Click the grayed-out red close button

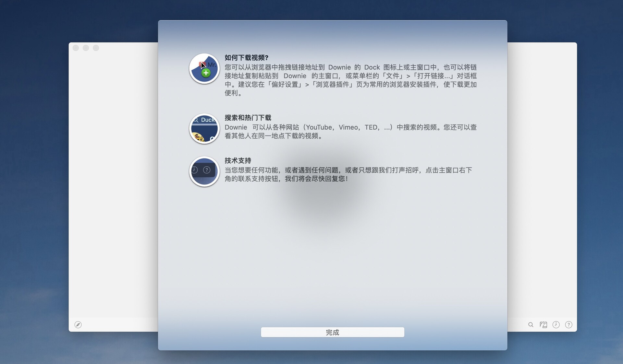[76, 48]
